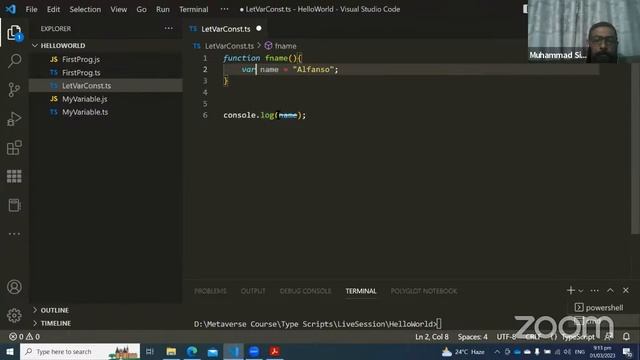Open the View menu
Image resolution: width=640 pixels, height=360 pixels.
118,9
